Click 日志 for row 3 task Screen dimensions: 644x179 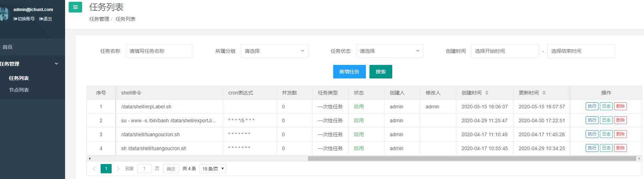click(606, 134)
